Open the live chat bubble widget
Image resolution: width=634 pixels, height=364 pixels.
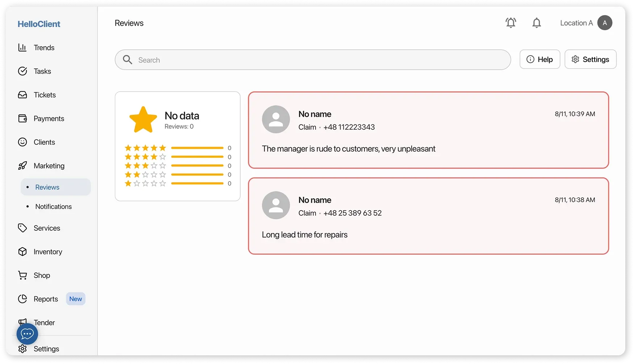[27, 334]
